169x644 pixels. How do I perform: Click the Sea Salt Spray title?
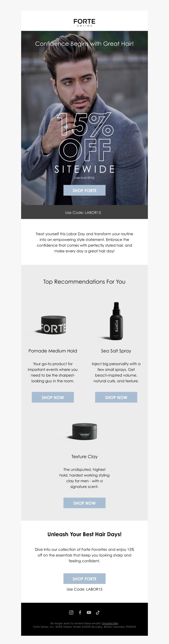(116, 351)
